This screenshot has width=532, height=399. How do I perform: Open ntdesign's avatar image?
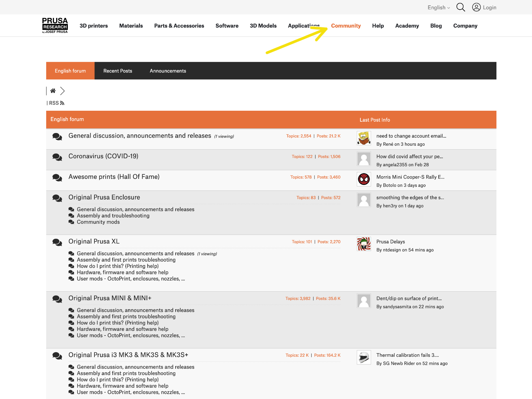click(364, 244)
